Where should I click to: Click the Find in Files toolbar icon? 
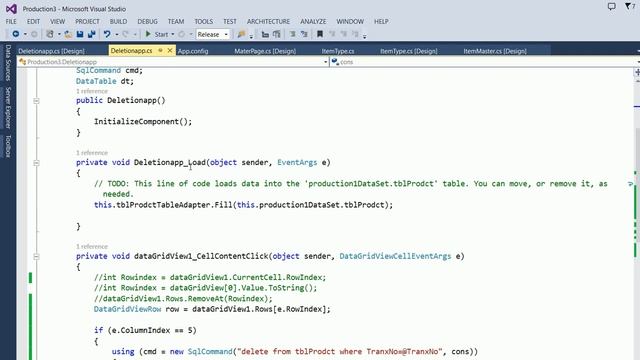241,34
